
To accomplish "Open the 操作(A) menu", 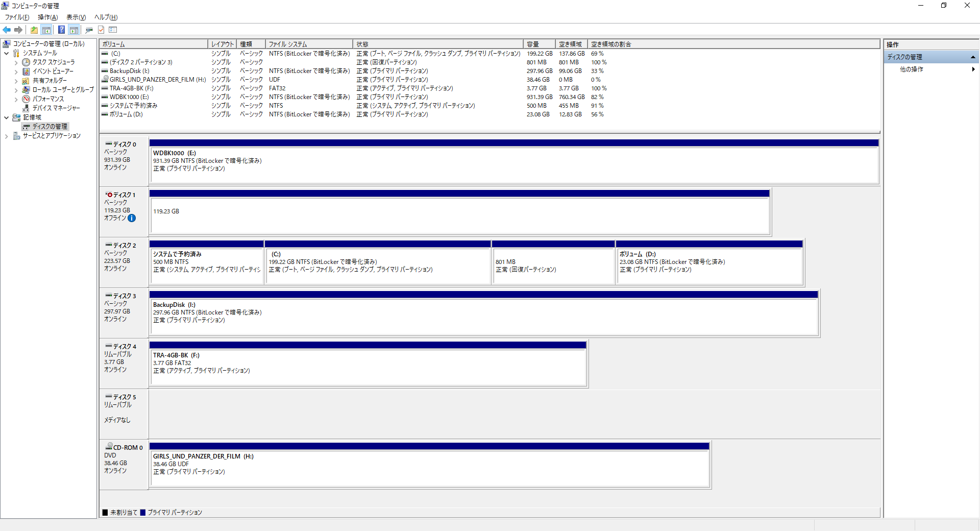I will click(47, 17).
